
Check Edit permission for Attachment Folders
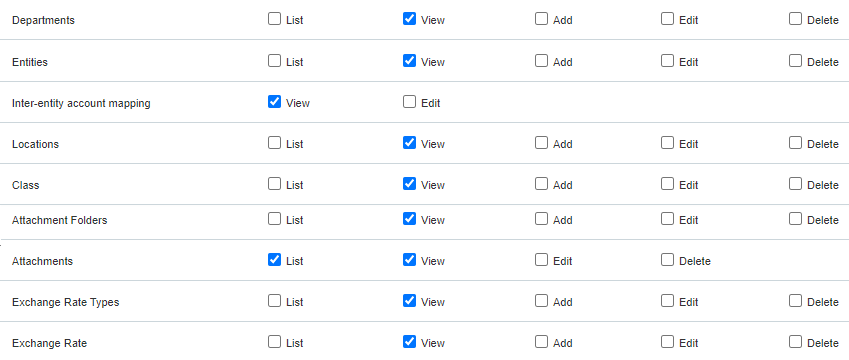click(668, 219)
